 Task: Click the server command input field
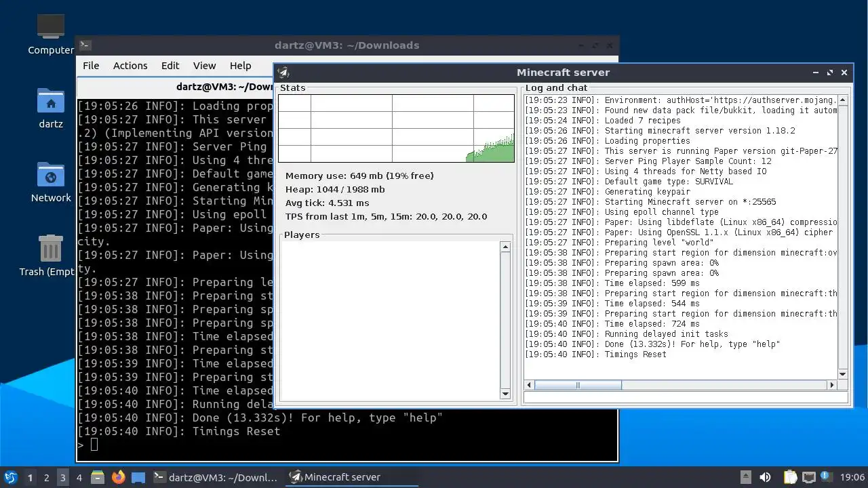pyautogui.click(x=687, y=398)
